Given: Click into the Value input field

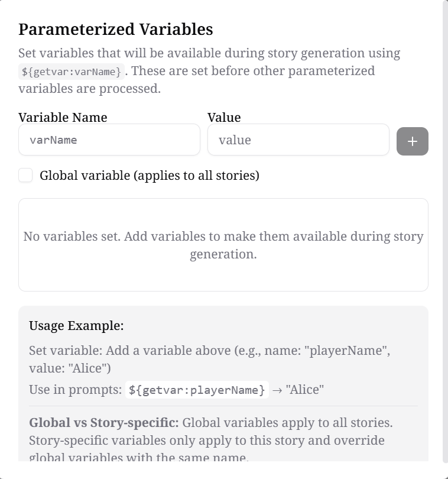Looking at the screenshot, I should pyautogui.click(x=298, y=140).
